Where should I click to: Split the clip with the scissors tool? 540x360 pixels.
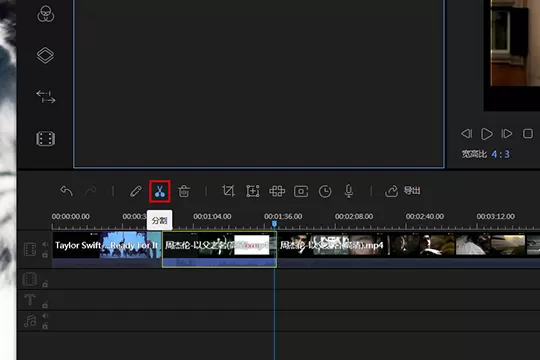point(159,191)
